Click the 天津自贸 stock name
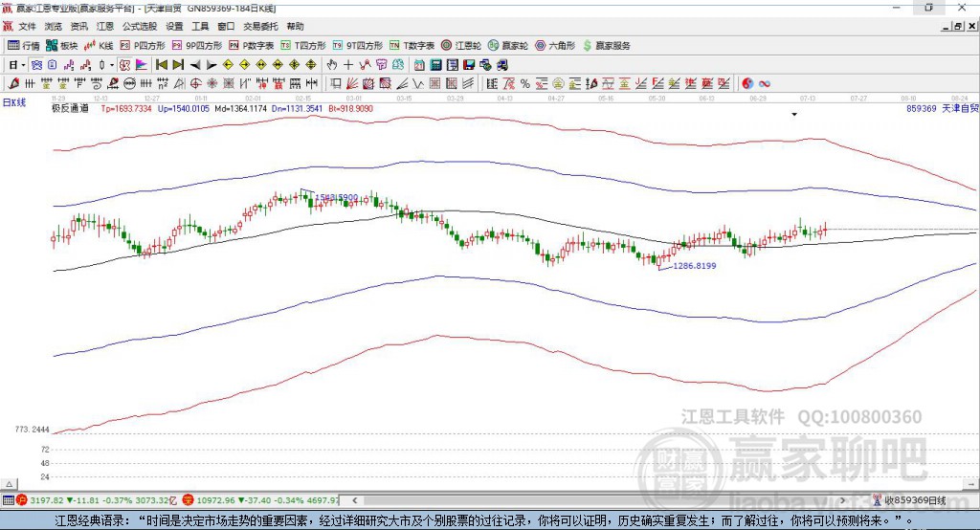Image resolution: width=980 pixels, height=530 pixels. click(x=960, y=109)
